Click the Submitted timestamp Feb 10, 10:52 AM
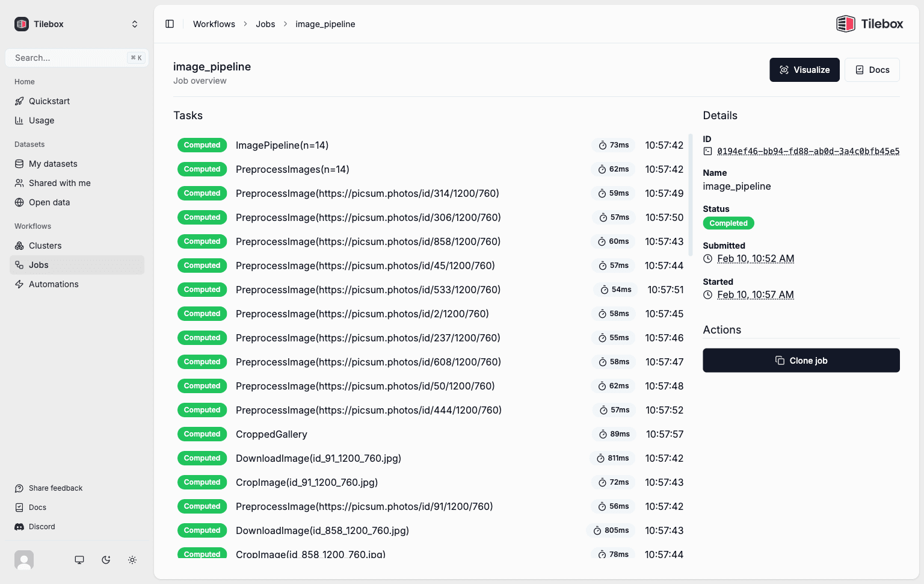The height and width of the screenshot is (584, 924). click(756, 259)
